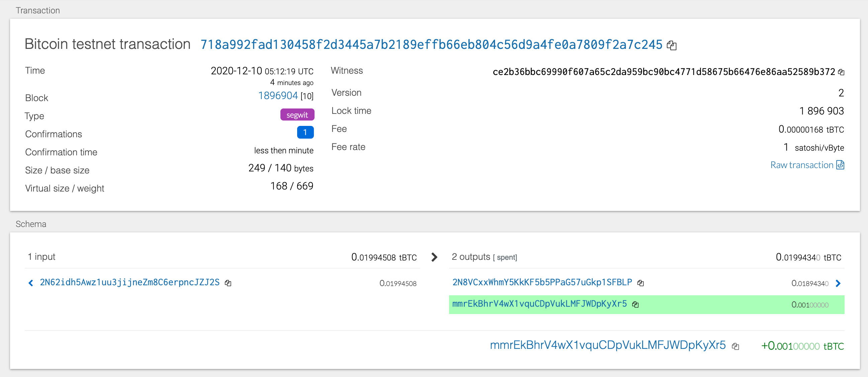868x377 pixels.
Task: Click the arrow between inputs and outputs
Action: tap(434, 257)
